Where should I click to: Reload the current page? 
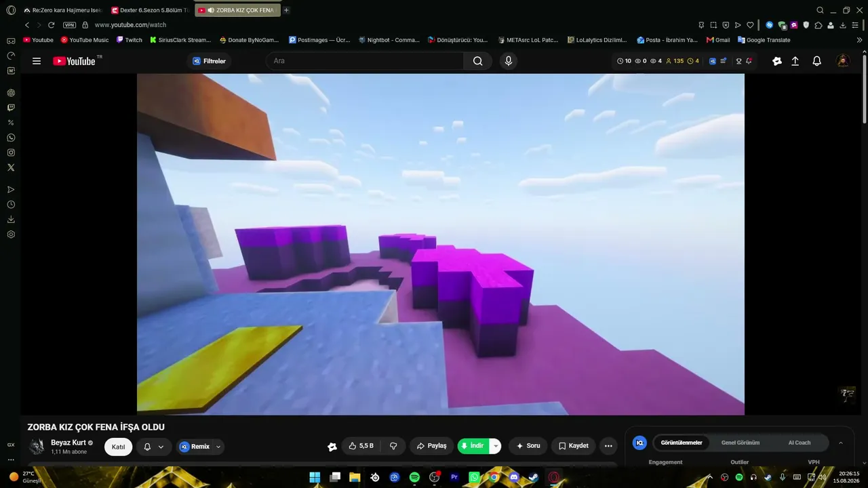pos(51,25)
